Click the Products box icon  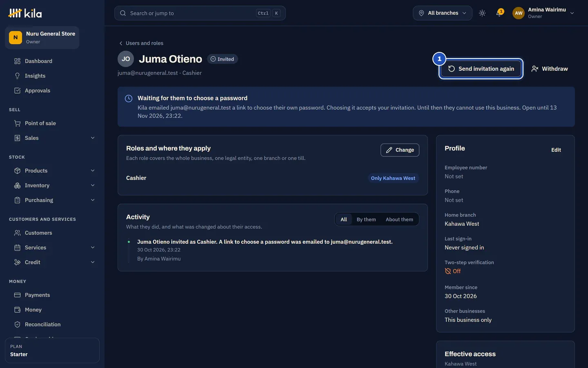click(x=17, y=171)
